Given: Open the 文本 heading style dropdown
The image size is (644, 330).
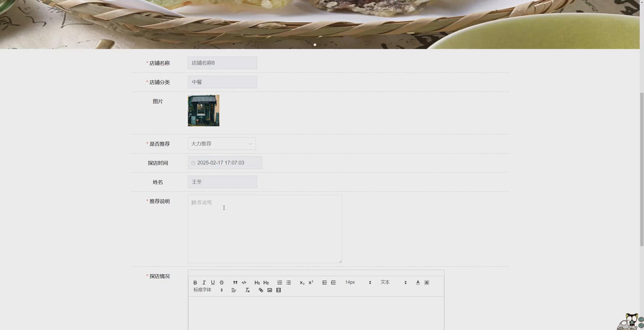Looking at the screenshot, I should point(393,282).
